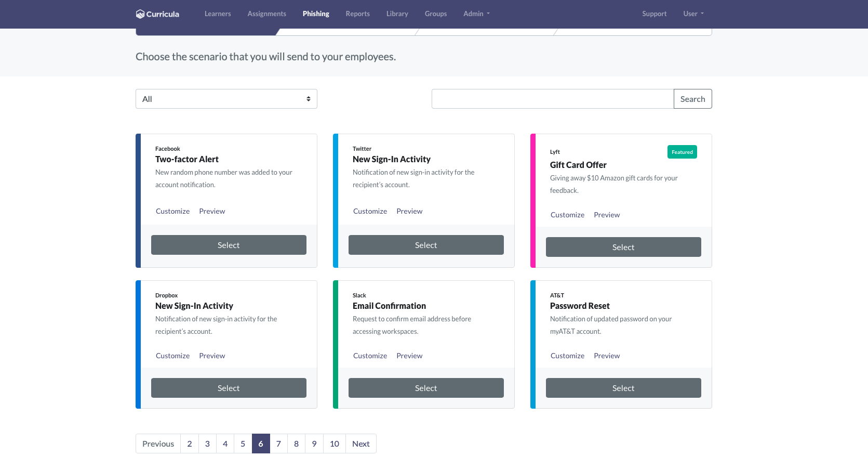Preview the Facebook Two-factor Alert scenario

pos(212,211)
